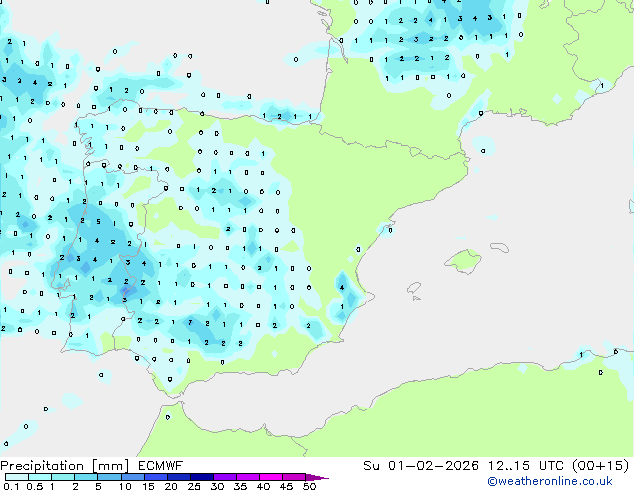Screen dimensions: 634x490
Task: Click the 20–25 mm legend swatch
Action: (x=178, y=477)
